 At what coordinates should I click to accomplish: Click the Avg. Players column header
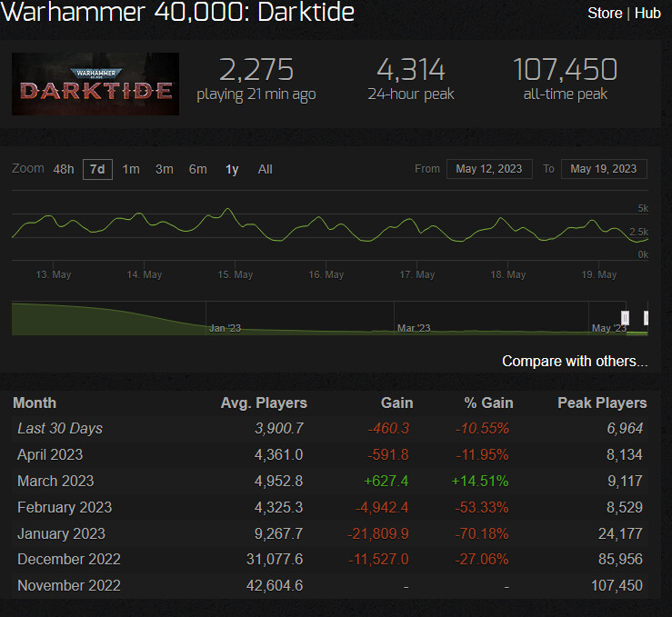point(264,403)
